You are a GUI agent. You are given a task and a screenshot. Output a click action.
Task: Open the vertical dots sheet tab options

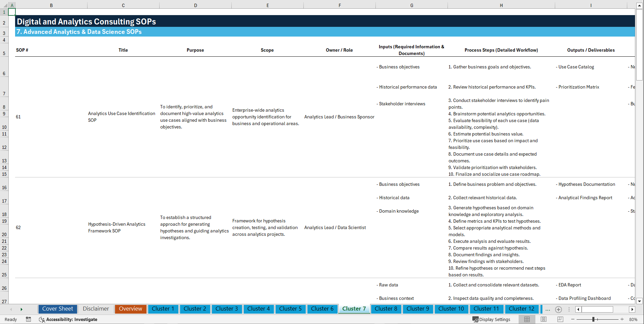click(x=569, y=309)
